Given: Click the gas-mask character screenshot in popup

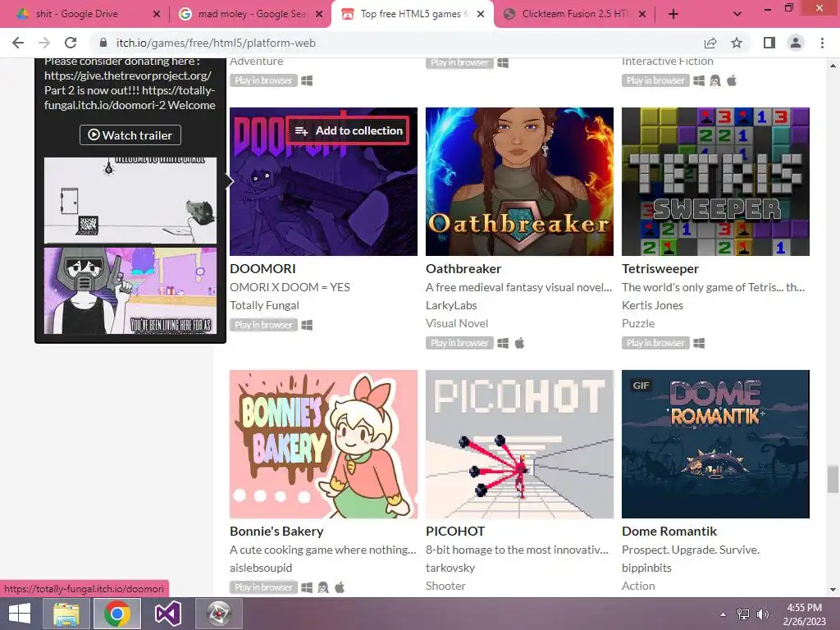Looking at the screenshot, I should coord(130,290).
